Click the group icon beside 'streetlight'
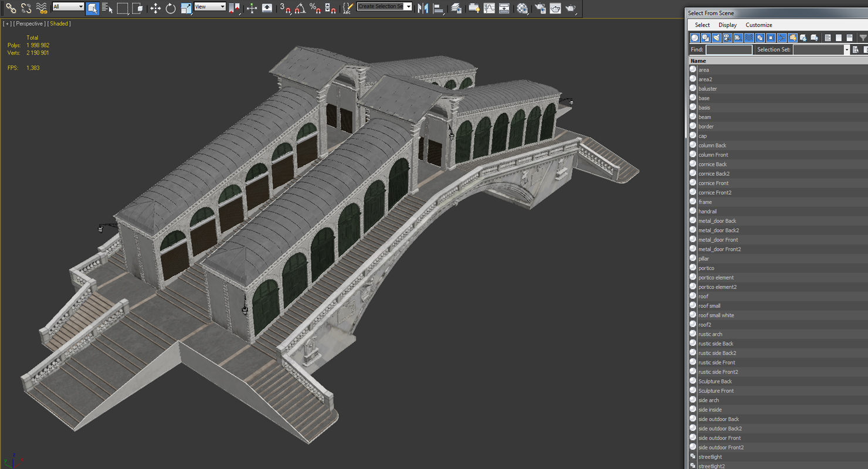 693,456
